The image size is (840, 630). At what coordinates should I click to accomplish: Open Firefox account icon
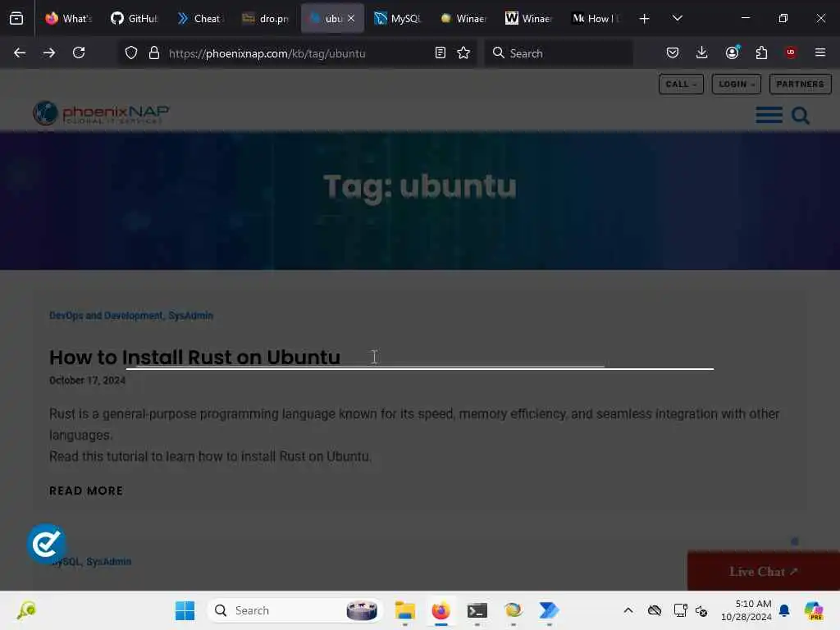coord(733,52)
